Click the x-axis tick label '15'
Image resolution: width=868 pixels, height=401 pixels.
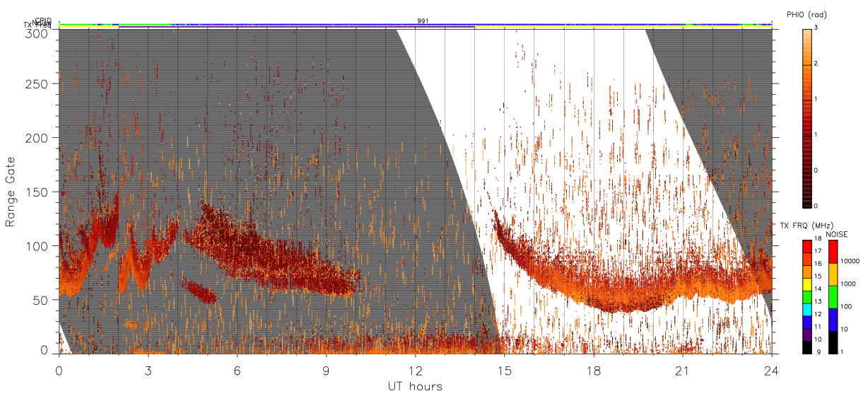[x=505, y=370]
